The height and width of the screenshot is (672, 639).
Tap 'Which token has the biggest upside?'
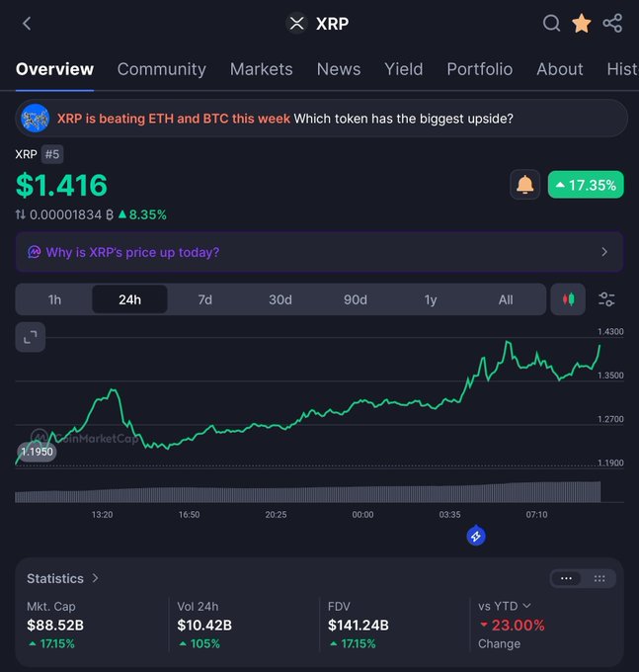pyautogui.click(x=403, y=119)
